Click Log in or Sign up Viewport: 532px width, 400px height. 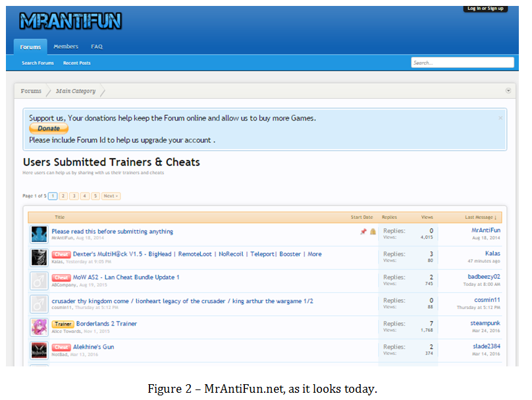tap(485, 9)
